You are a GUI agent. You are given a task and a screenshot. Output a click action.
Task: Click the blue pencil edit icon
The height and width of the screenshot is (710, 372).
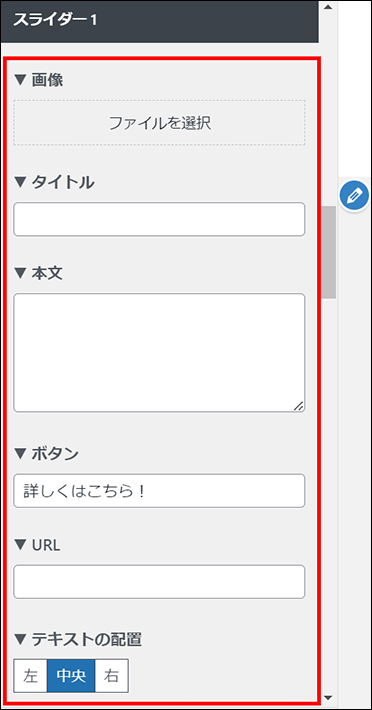354,196
